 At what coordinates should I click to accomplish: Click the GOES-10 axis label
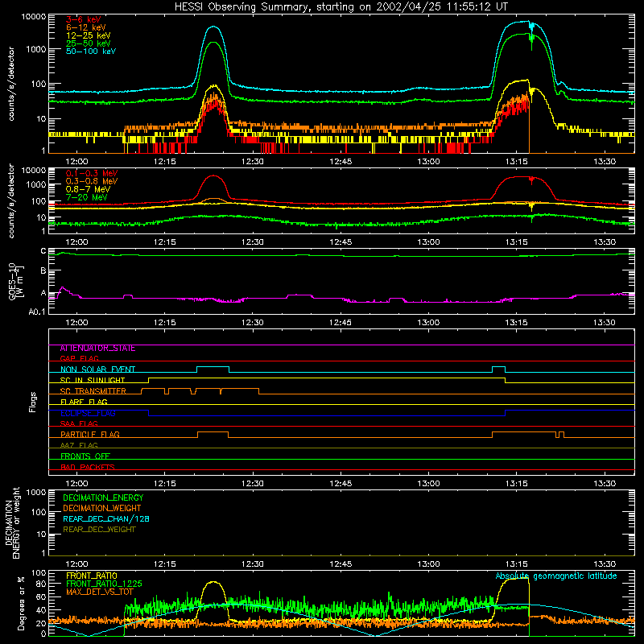(x=16, y=282)
